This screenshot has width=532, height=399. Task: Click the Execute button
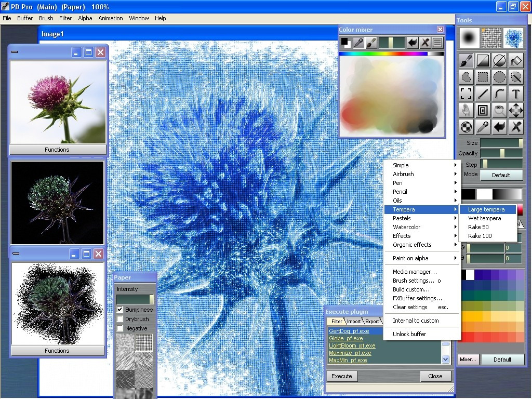[x=342, y=376]
